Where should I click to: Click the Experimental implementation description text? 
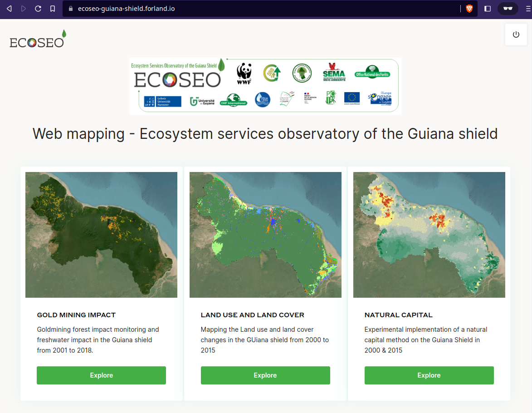[426, 339]
